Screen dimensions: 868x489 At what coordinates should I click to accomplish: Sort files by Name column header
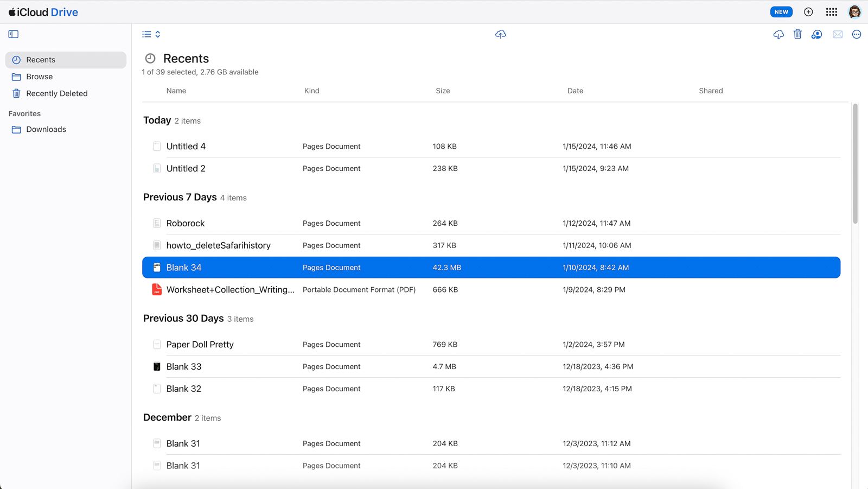(x=176, y=91)
